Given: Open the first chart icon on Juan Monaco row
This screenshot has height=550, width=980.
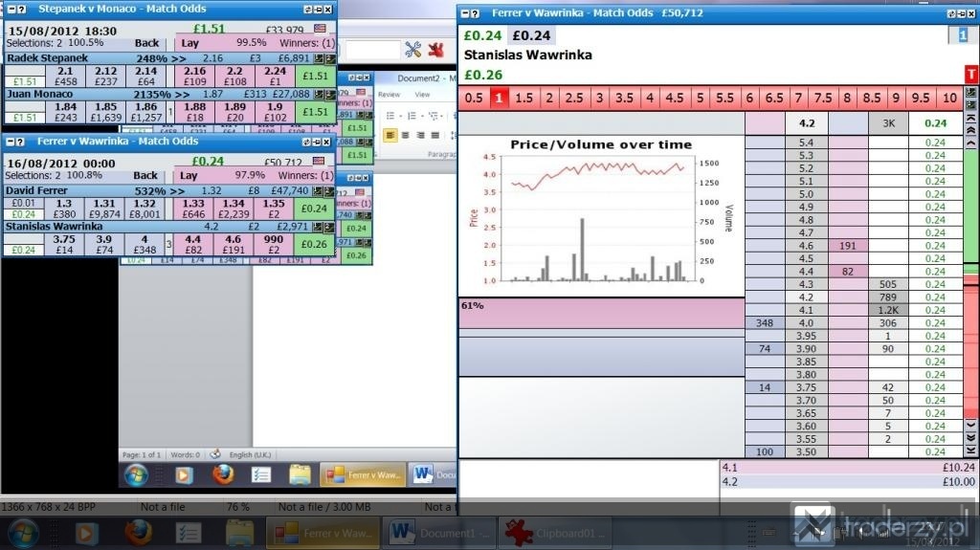Looking at the screenshot, I should point(319,95).
